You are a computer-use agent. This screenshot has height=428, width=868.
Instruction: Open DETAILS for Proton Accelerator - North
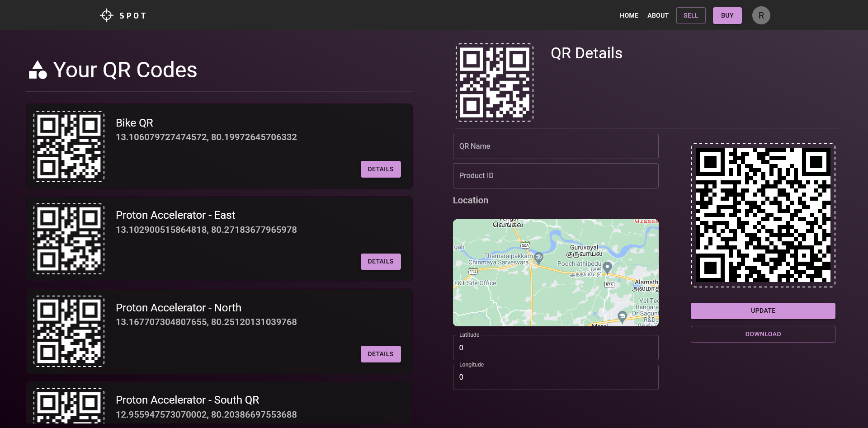(381, 354)
